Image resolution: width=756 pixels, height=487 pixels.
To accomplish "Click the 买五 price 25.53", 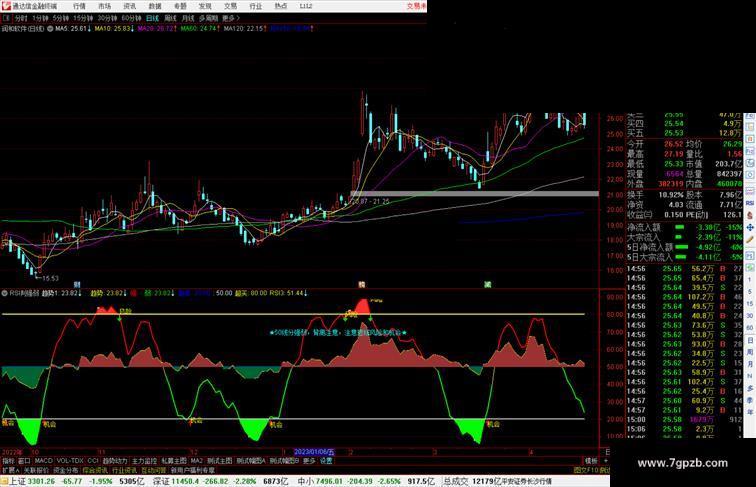I will [674, 133].
